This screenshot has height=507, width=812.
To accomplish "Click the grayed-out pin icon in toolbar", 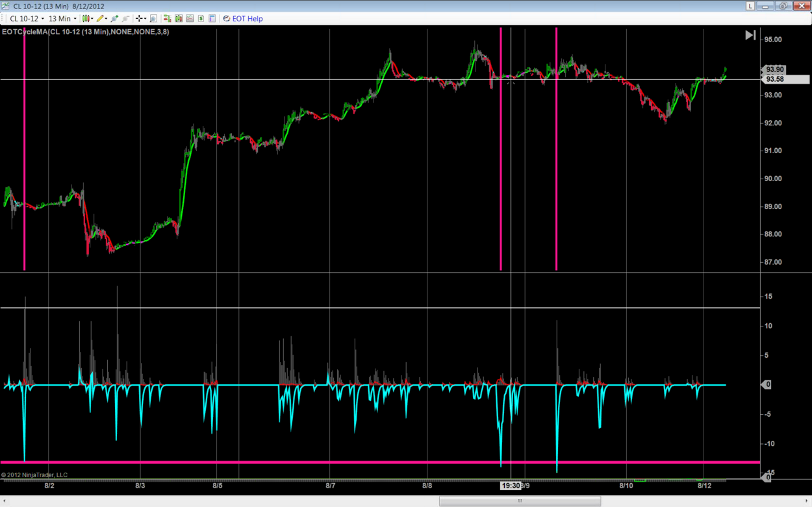I will coord(125,19).
